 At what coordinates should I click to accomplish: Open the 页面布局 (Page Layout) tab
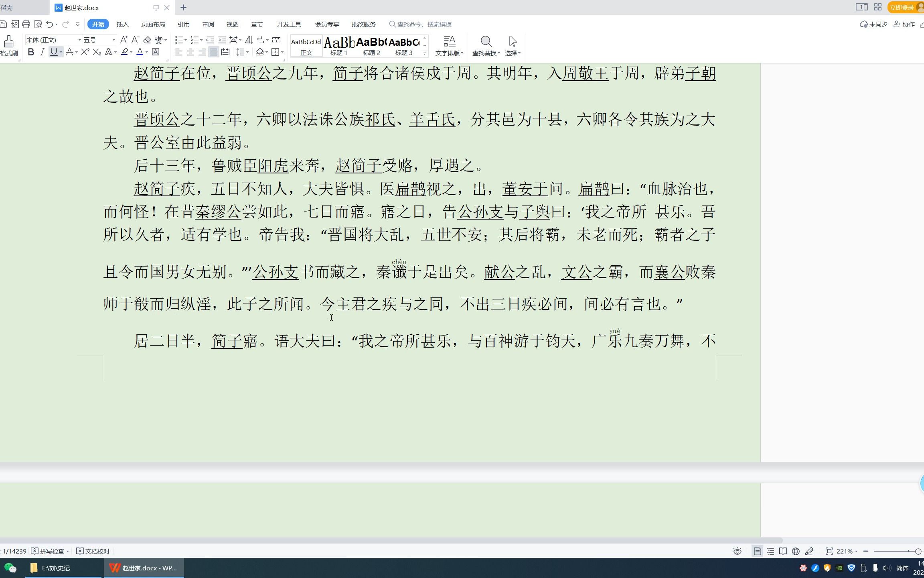tap(153, 24)
